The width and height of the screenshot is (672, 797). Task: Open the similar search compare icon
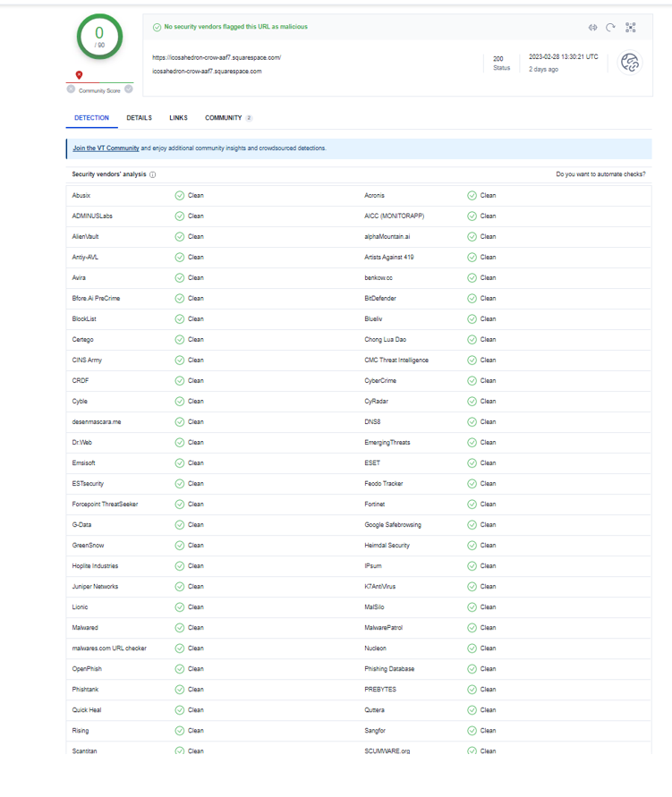point(591,28)
